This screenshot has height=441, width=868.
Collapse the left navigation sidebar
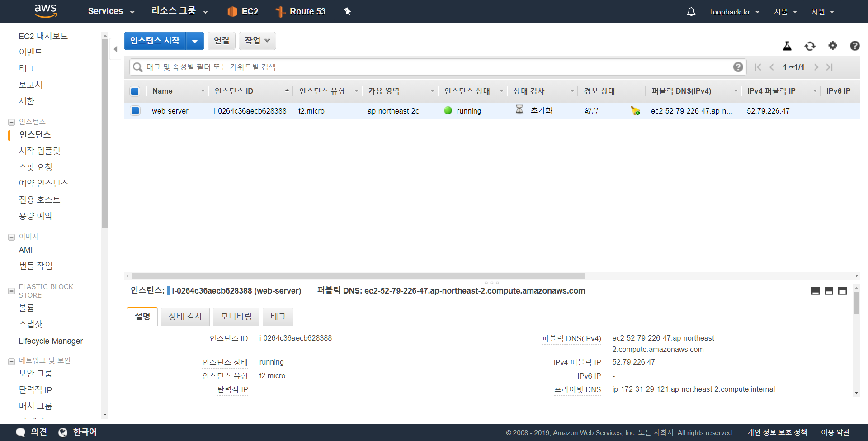click(115, 49)
